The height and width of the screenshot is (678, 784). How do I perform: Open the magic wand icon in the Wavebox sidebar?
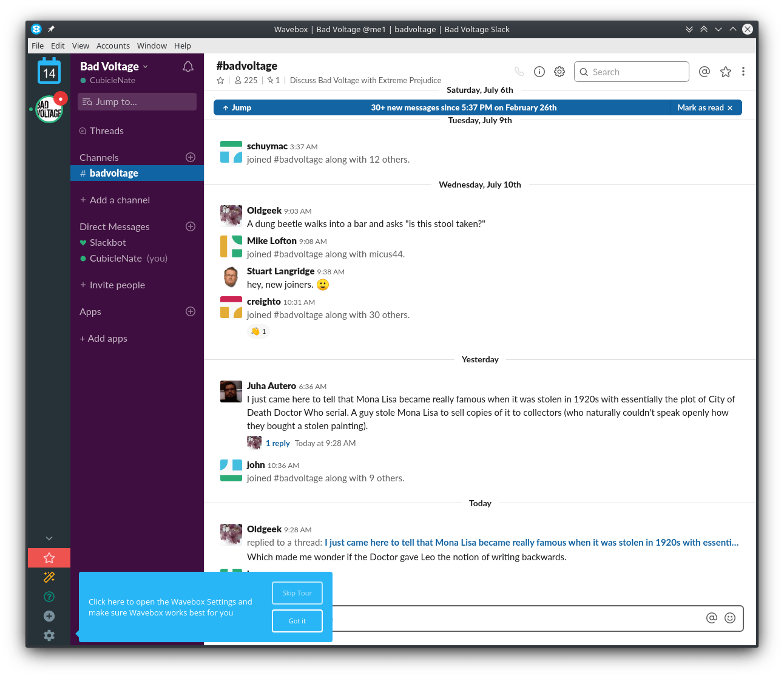click(x=49, y=577)
